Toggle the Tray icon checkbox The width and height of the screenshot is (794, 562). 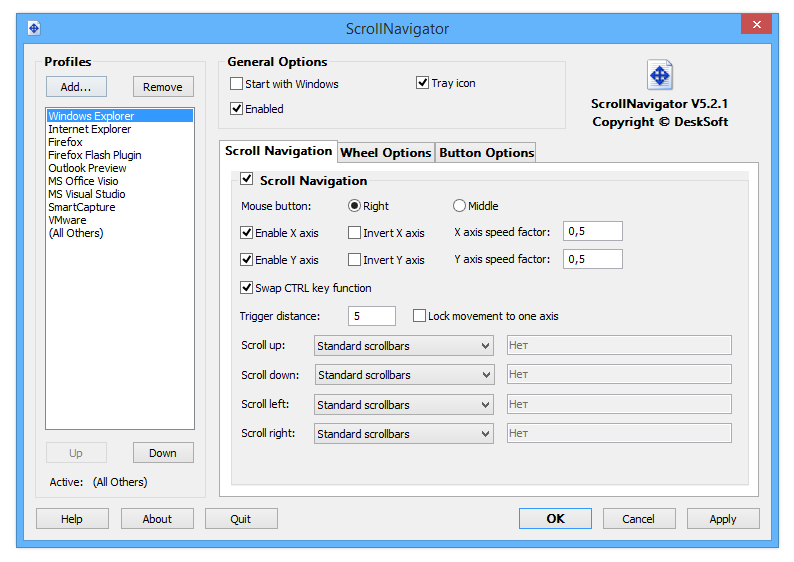pyautogui.click(x=423, y=83)
